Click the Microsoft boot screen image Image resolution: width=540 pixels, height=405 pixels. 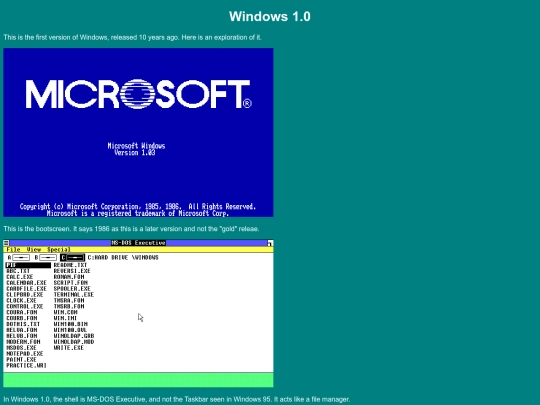[x=138, y=133]
